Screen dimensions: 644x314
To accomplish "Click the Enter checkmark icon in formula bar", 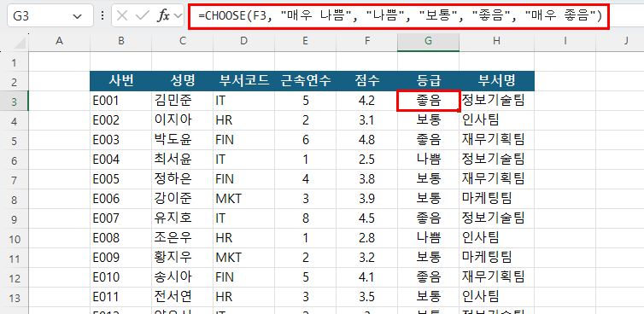I will (x=143, y=16).
